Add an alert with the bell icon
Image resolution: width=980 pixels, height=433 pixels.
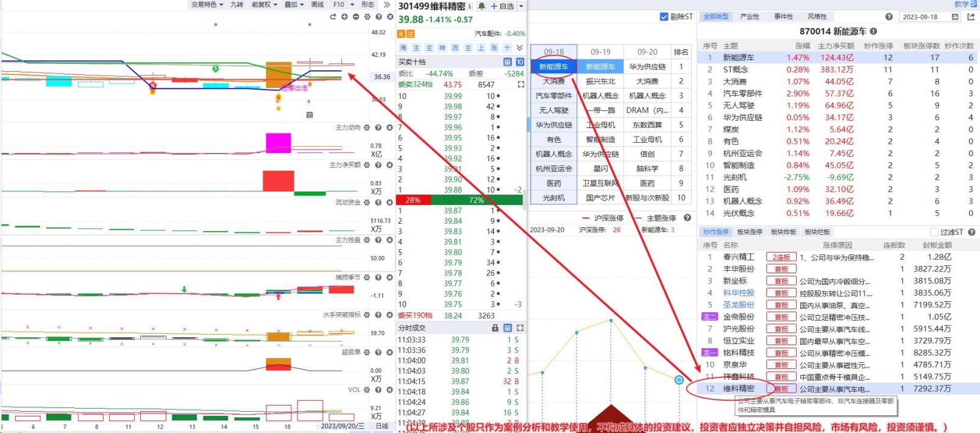coord(481,6)
